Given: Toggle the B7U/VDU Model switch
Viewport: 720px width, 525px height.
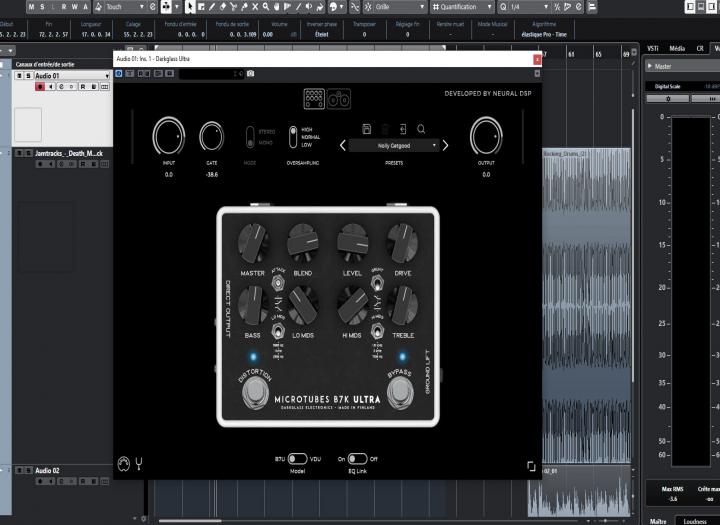Looking at the screenshot, I should [297, 458].
